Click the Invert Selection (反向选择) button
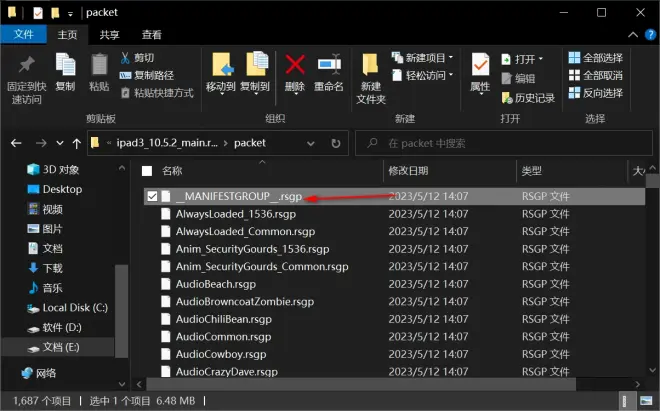Image resolution: width=660 pixels, height=411 pixels. pos(595,93)
